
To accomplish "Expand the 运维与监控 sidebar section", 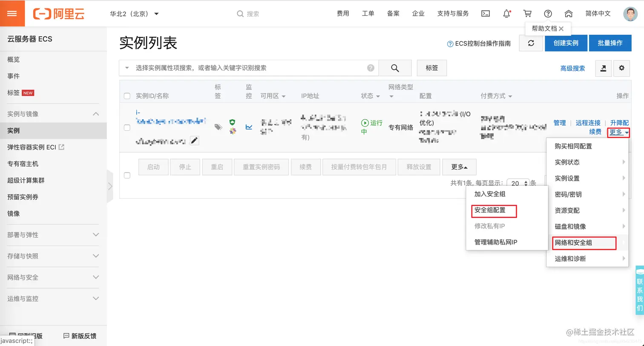I will [96, 299].
